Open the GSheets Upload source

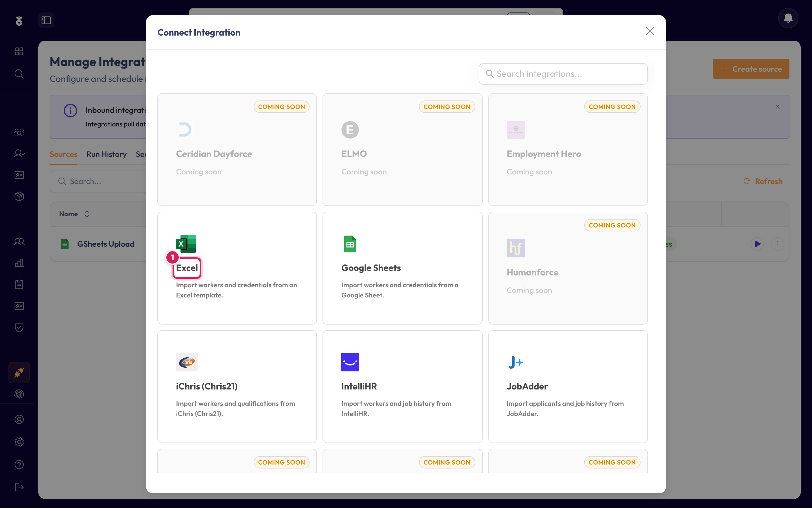click(106, 244)
